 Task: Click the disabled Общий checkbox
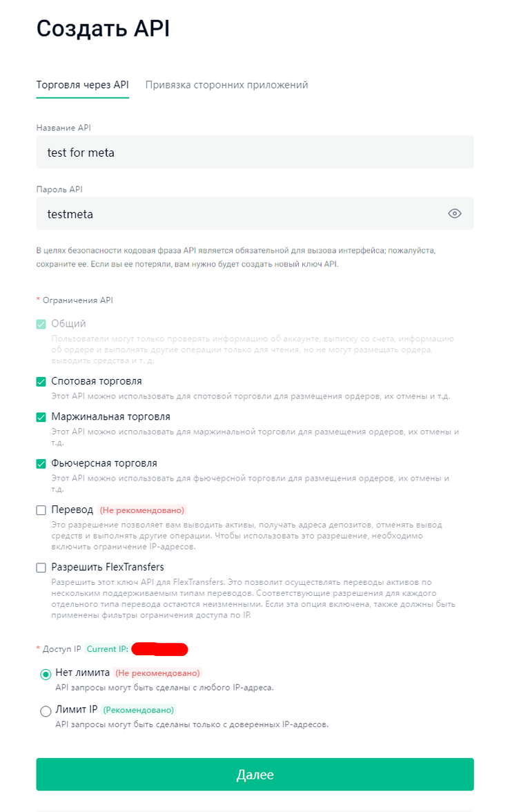tap(41, 324)
